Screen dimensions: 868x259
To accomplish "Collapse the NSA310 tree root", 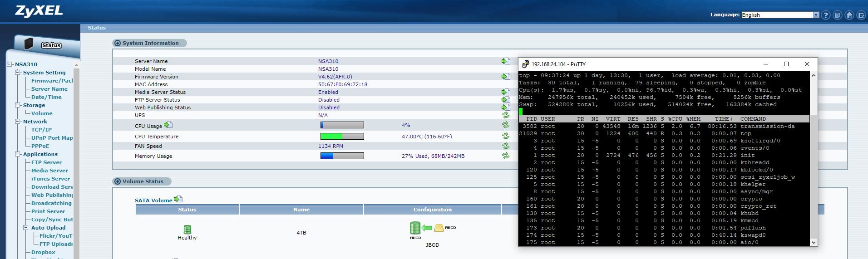I will tap(10, 64).
